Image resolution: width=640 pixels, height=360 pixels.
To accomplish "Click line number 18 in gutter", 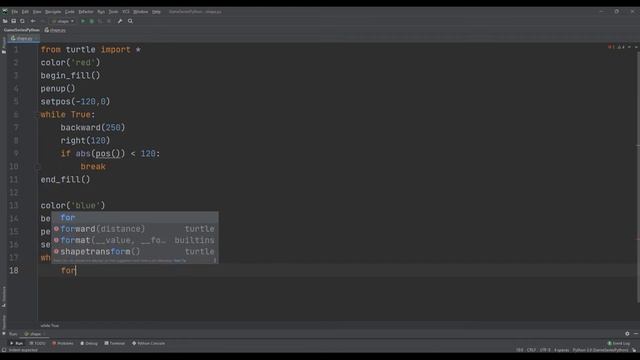I will (14, 271).
